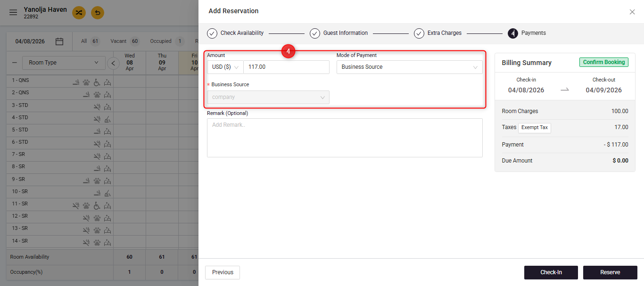Select the Payments step
This screenshot has height=286, width=644.
527,33
